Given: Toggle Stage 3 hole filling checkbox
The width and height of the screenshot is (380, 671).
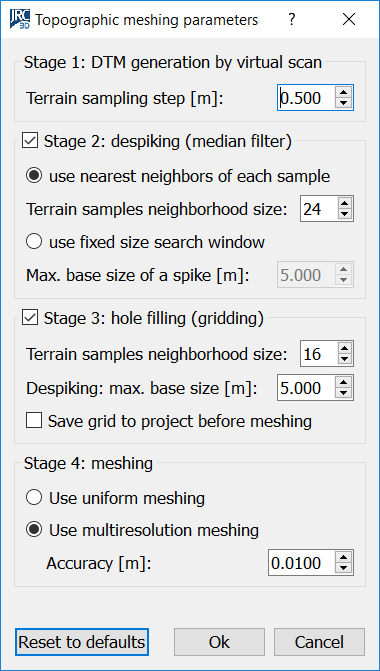Looking at the screenshot, I should pos(30,318).
